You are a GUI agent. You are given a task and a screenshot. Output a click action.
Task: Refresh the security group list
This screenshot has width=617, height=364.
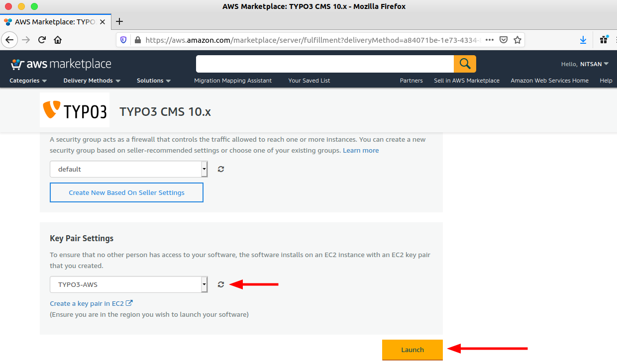click(220, 169)
